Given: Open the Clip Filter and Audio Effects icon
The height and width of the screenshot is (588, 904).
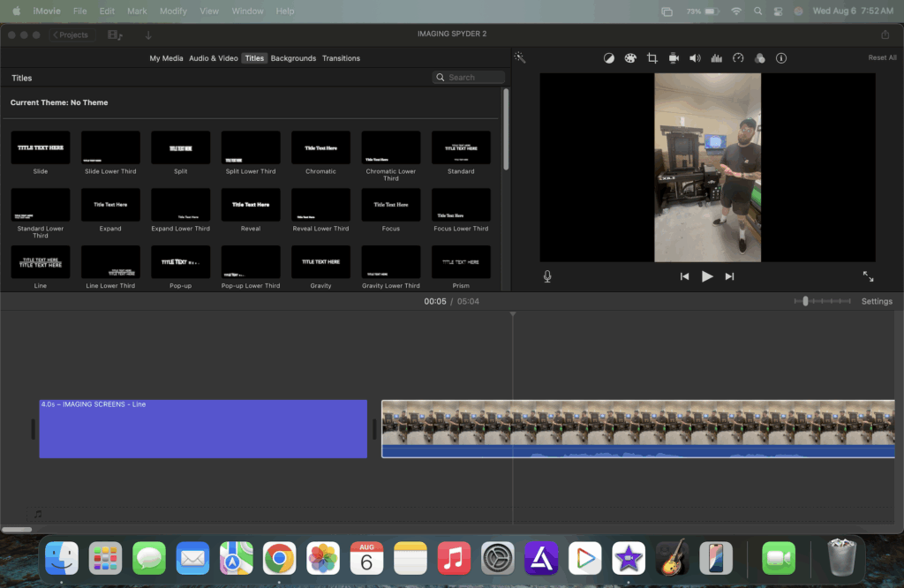Looking at the screenshot, I should 760,57.
